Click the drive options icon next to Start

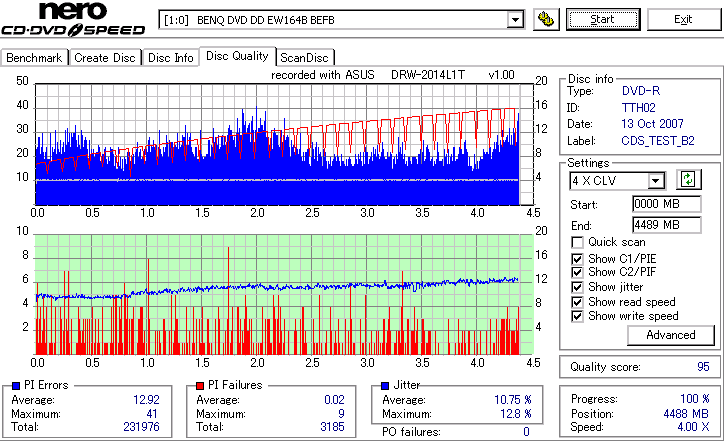(546, 19)
